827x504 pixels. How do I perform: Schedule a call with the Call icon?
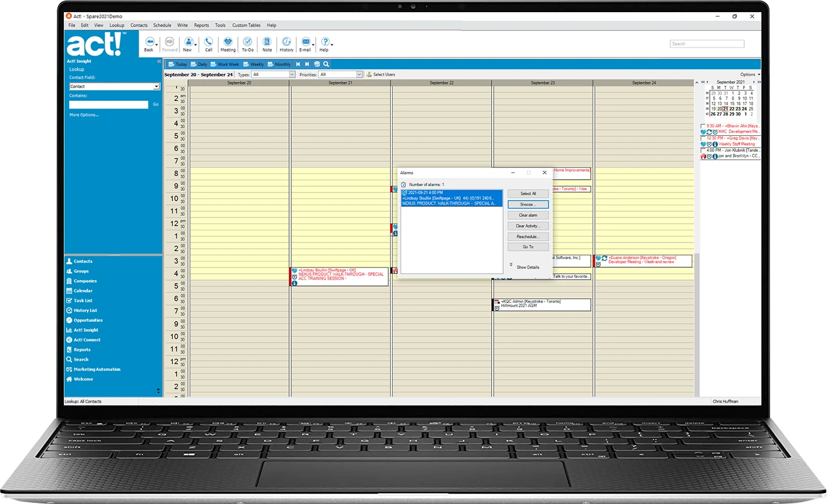[x=208, y=44]
